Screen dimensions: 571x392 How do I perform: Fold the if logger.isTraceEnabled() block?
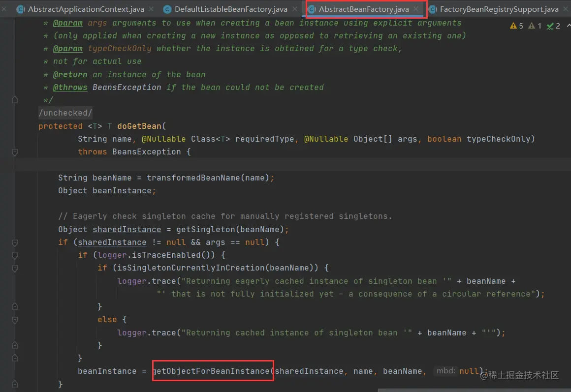(15, 255)
